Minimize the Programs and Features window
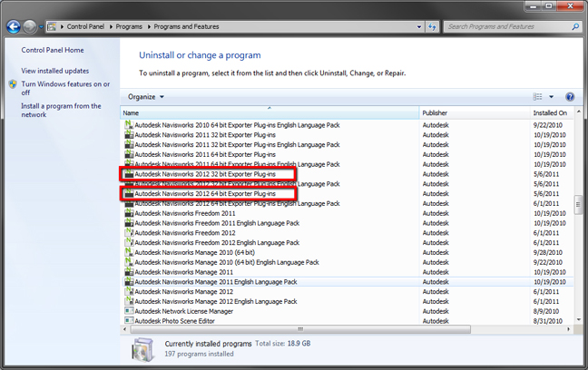Viewport: 588px width, 370px height. [x=534, y=5]
